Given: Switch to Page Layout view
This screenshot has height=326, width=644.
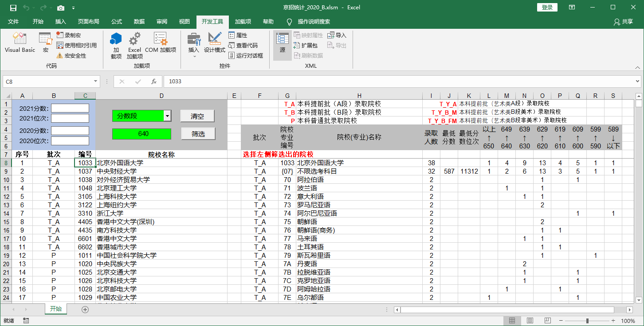Looking at the screenshot, I should point(530,321).
